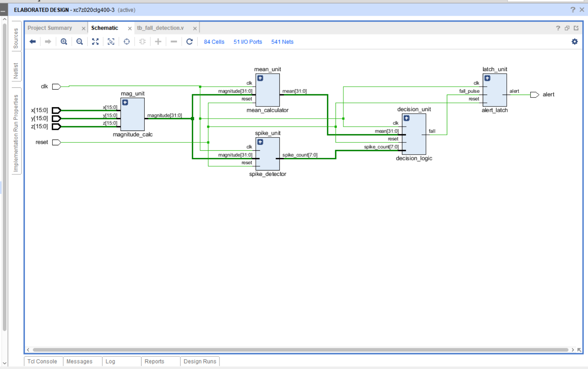588x369 pixels.
Task: Click the "fall_pulse" pin label
Action: click(x=469, y=91)
